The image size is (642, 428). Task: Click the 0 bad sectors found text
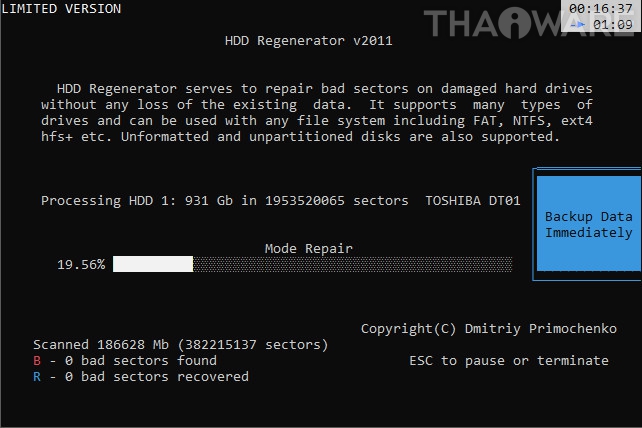click(141, 360)
